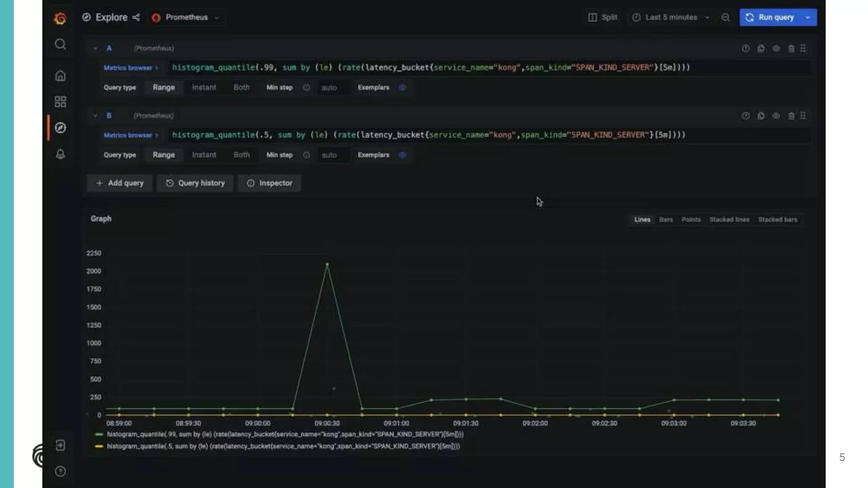Collapse query A row with chevron
Image resolution: width=868 pixels, height=488 pixels.
pyautogui.click(x=95, y=48)
